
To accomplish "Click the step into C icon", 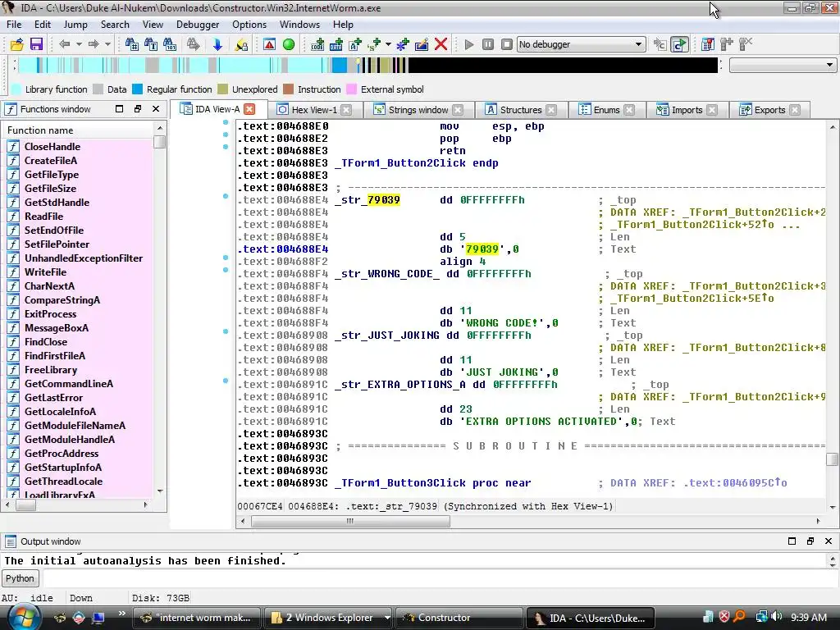I will (x=660, y=44).
